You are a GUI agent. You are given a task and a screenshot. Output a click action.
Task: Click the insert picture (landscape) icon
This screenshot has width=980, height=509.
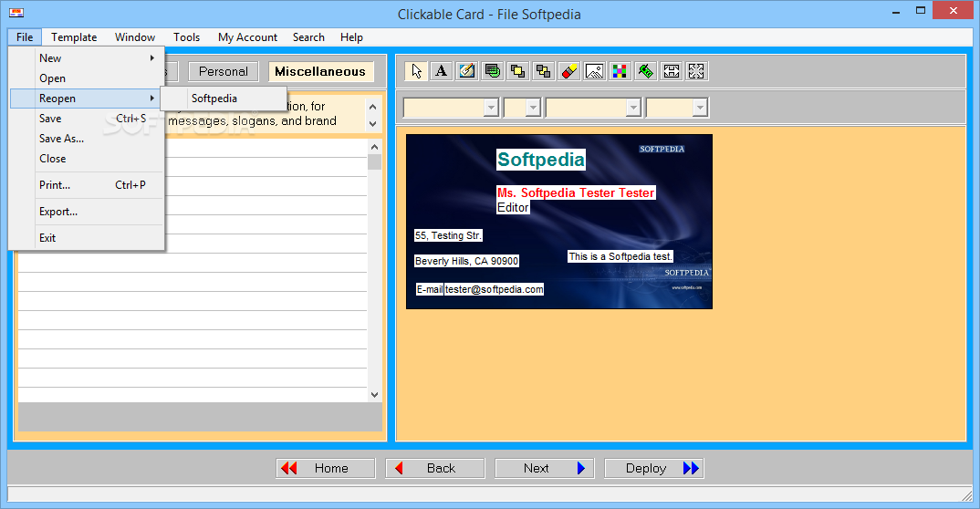pos(594,71)
